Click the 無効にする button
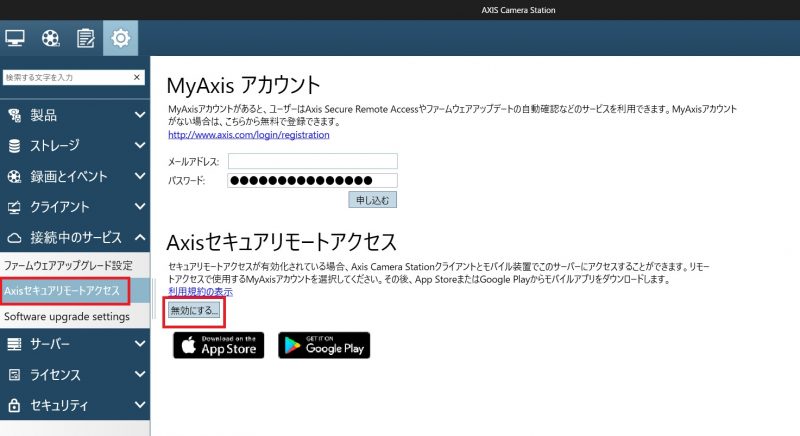This screenshot has height=436, width=800. pos(194,310)
